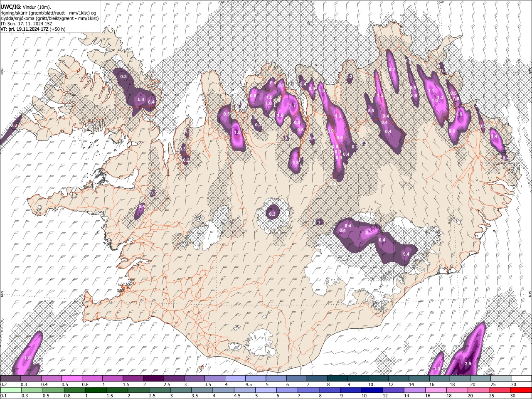This screenshot has width=532, height=399.
Task: Click the 1.2 snowfall value on the map
Action: coord(379,96)
